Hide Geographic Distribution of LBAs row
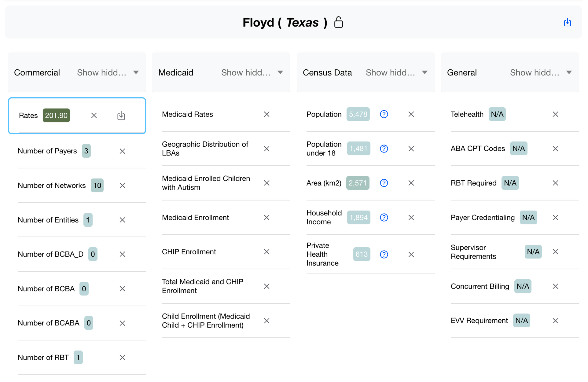Image resolution: width=588 pixels, height=382 pixels. point(267,149)
